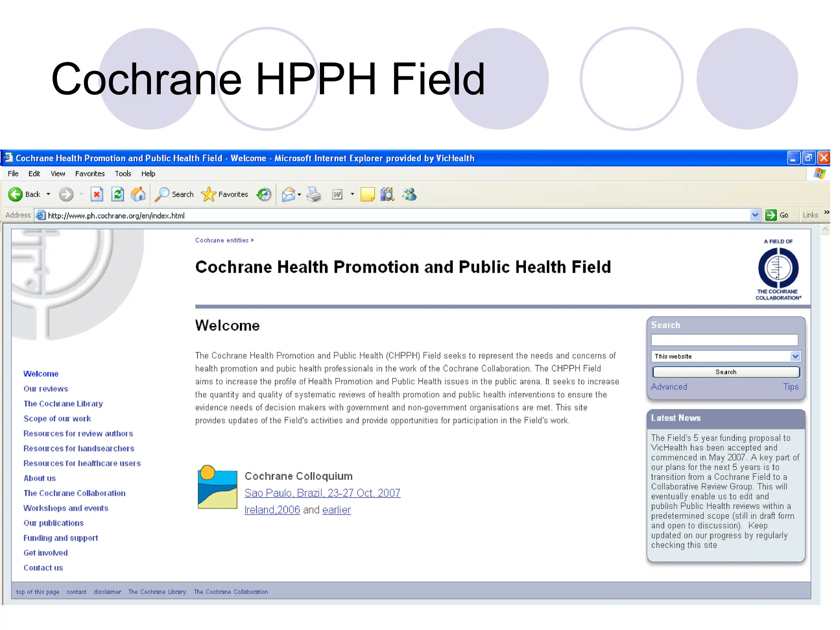Click the Cochrane entities breadcrumb link

222,240
